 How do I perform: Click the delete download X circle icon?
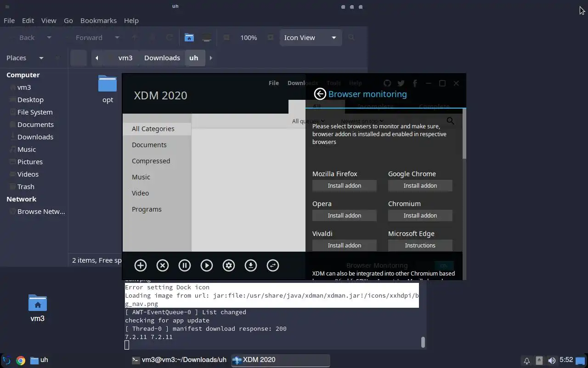[163, 265]
